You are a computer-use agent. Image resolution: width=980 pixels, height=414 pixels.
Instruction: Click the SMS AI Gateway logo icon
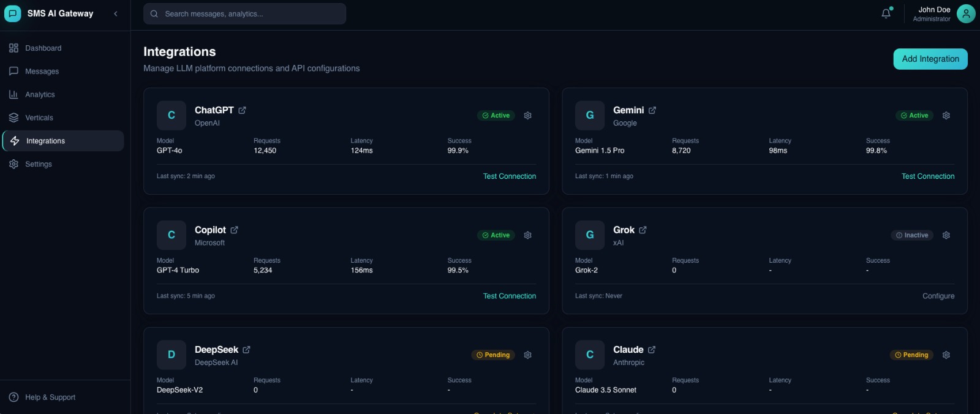click(x=13, y=13)
